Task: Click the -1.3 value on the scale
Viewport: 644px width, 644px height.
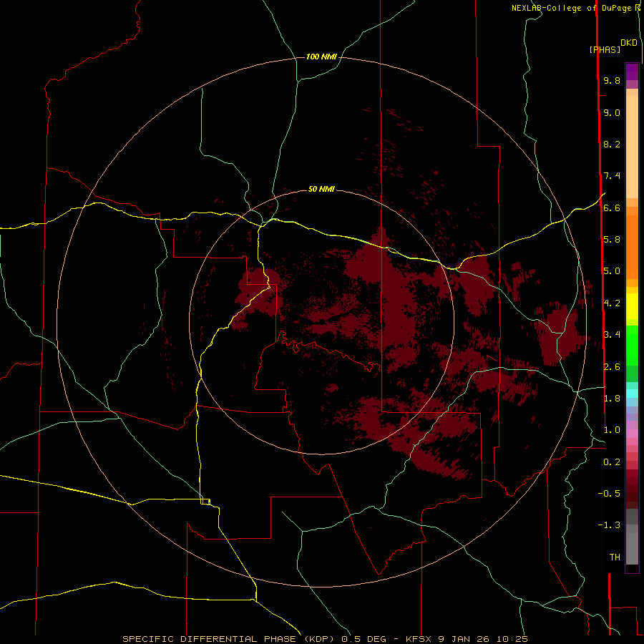Action: click(609, 525)
